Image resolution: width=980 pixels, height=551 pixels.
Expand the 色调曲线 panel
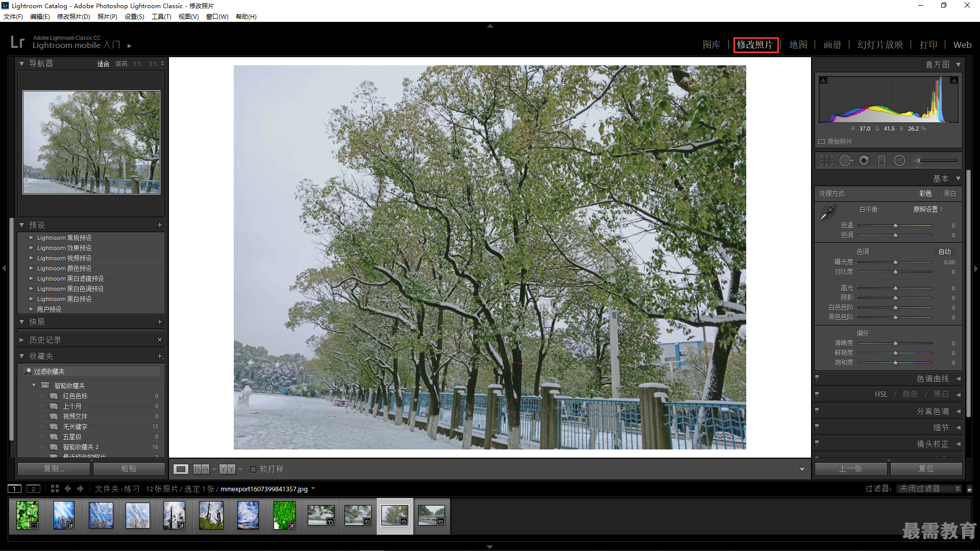(x=958, y=379)
